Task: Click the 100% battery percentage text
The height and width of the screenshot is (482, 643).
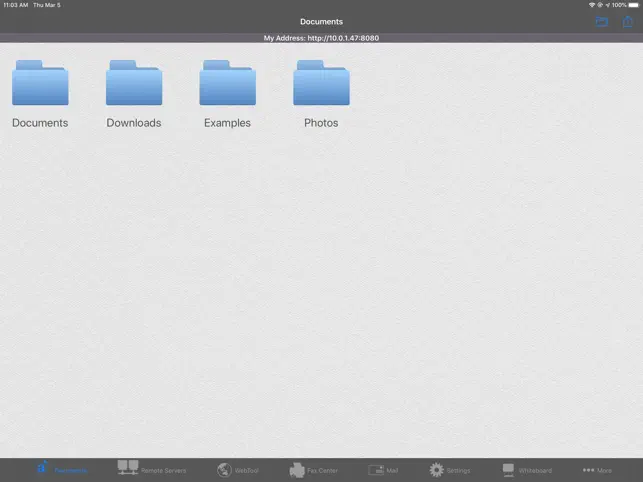Action: 619,5
